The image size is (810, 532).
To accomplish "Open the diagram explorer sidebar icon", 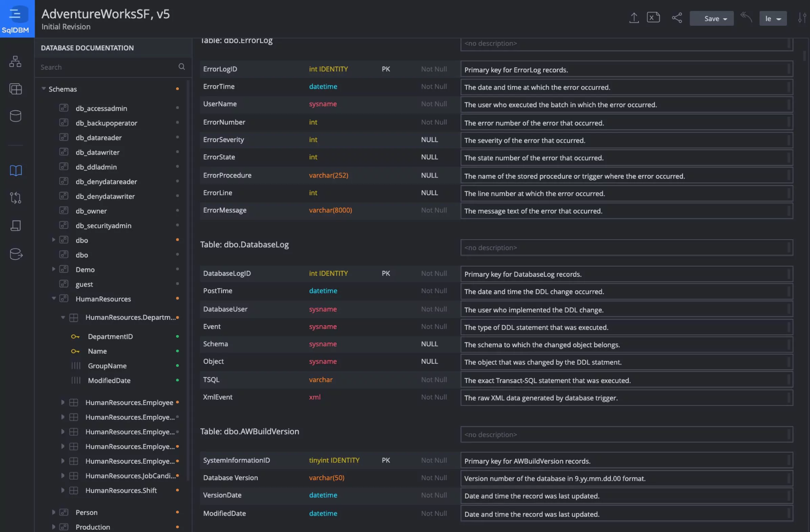I will click(15, 62).
